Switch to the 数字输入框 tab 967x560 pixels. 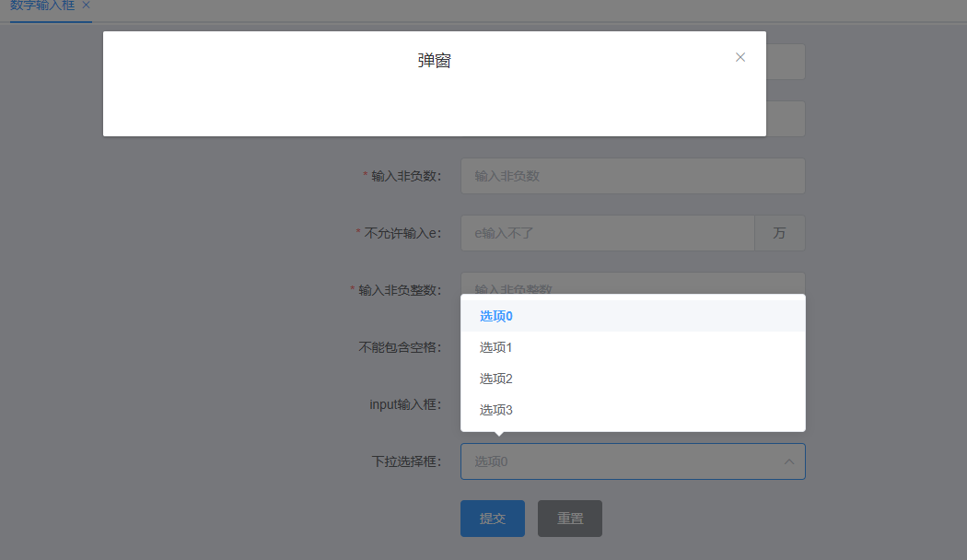pos(41,5)
